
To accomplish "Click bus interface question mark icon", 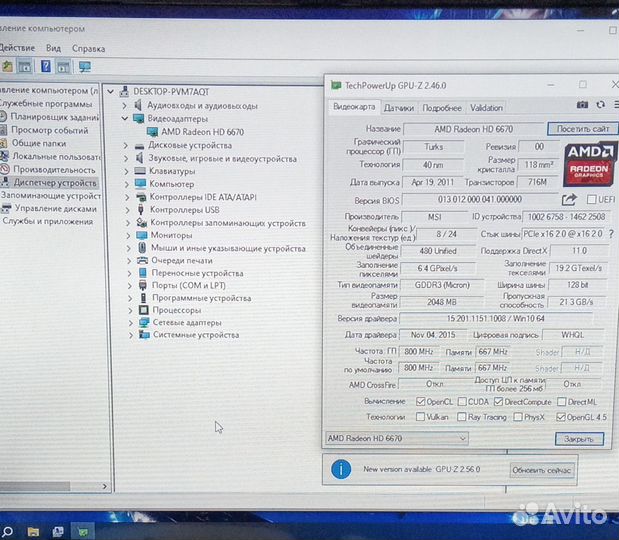I will point(611,234).
